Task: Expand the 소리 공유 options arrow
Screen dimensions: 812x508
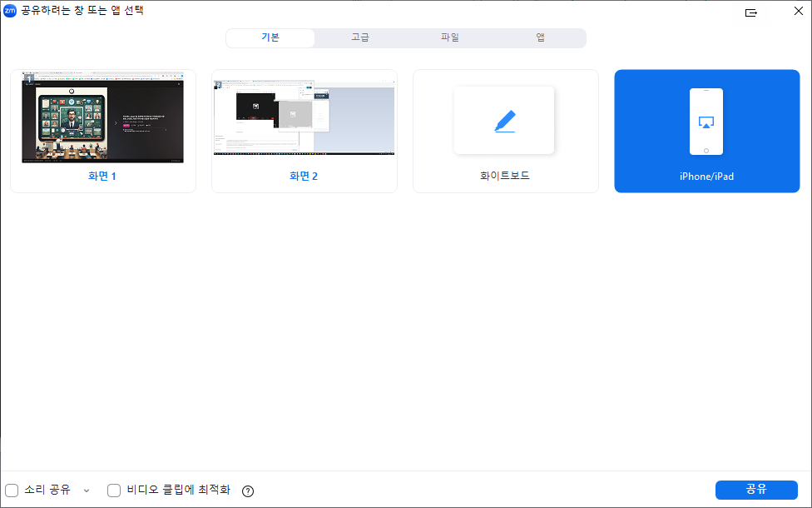Action: tap(87, 491)
